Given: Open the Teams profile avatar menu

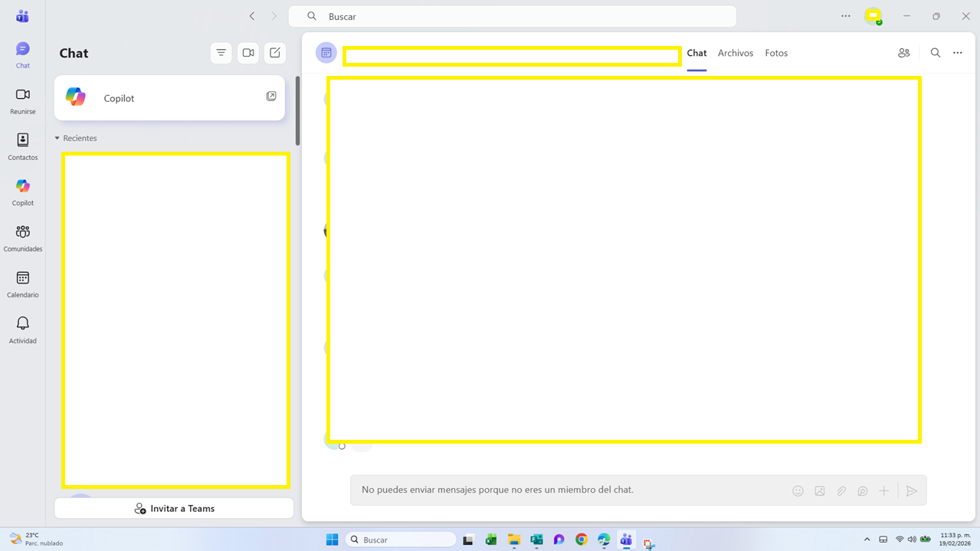Looking at the screenshot, I should point(873,16).
